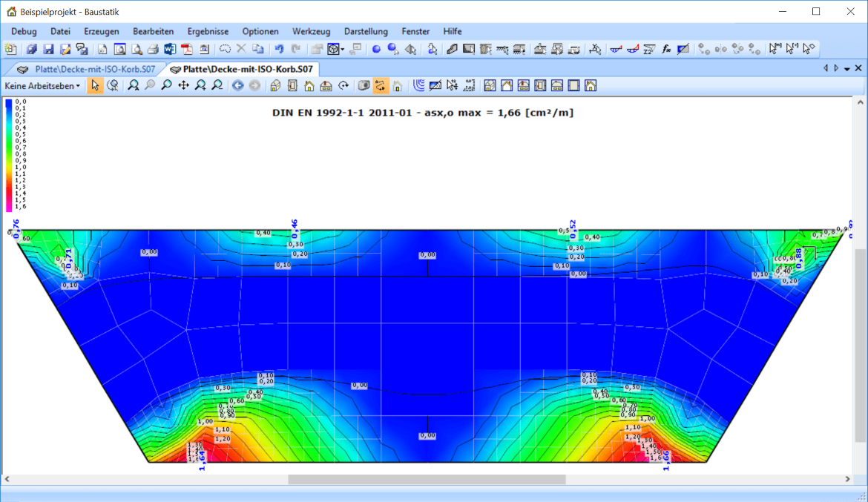Click the magenta 1,6 color legend swatch
The width and height of the screenshot is (868, 502).
9,207
